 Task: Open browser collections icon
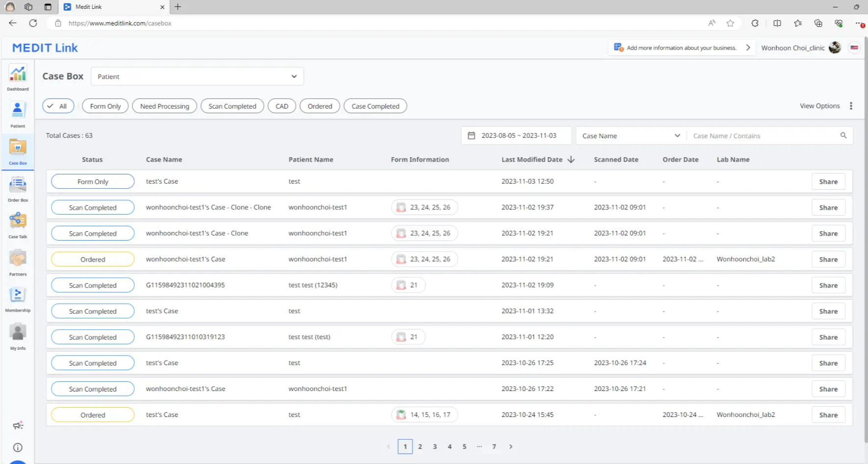pos(818,23)
